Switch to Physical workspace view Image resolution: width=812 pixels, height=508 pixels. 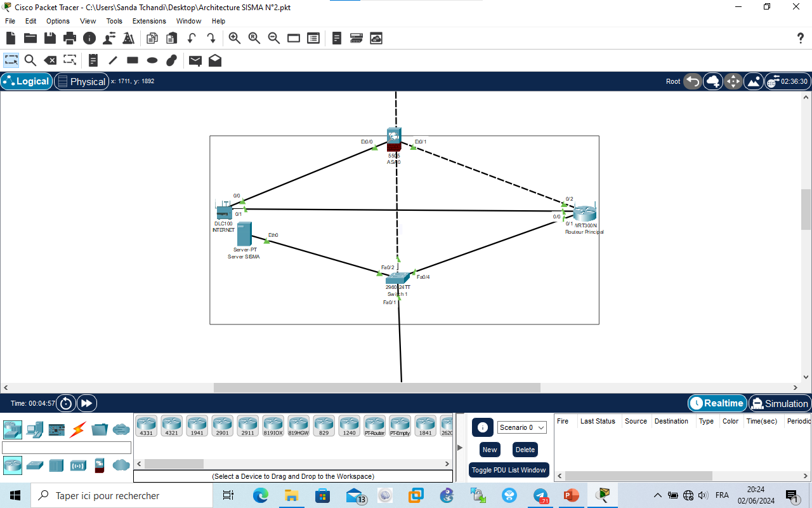[82, 81]
